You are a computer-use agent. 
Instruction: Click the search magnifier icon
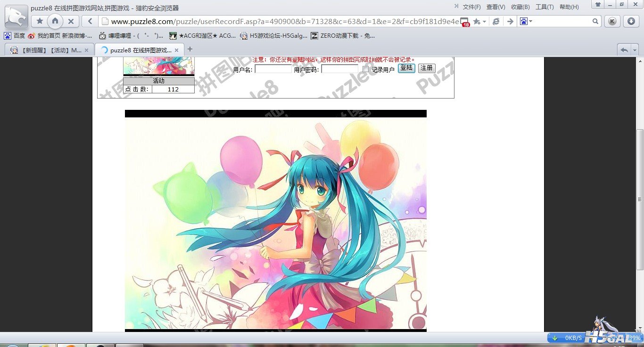(595, 21)
